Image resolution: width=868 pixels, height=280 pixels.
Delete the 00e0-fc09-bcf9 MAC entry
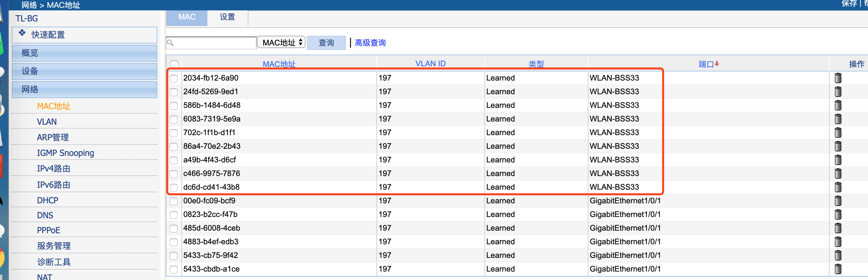pyautogui.click(x=838, y=201)
